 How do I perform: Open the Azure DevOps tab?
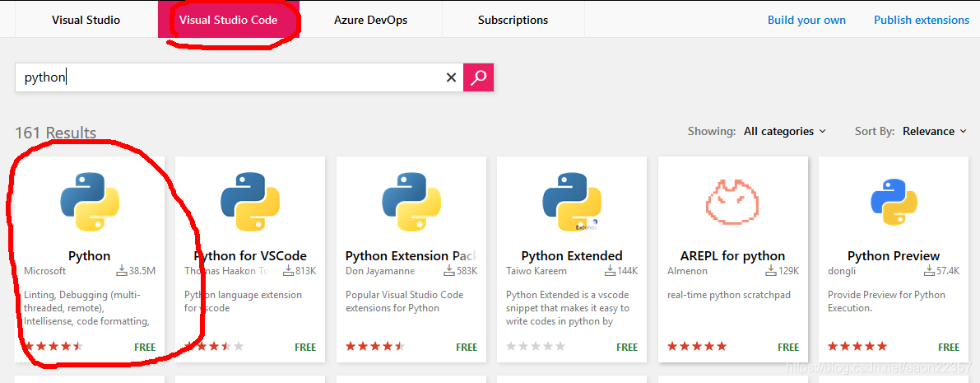[x=370, y=20]
